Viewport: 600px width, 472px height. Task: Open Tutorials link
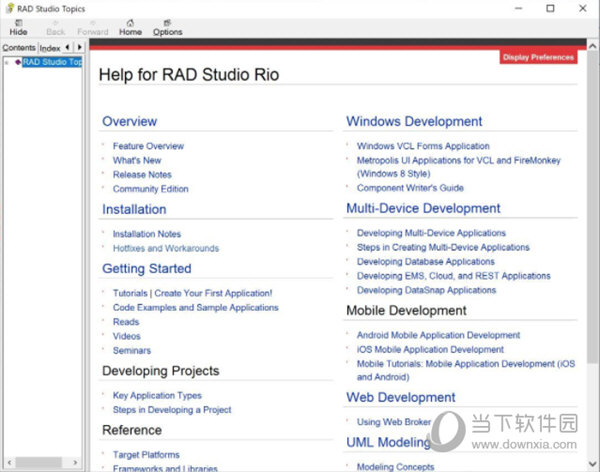coord(130,293)
